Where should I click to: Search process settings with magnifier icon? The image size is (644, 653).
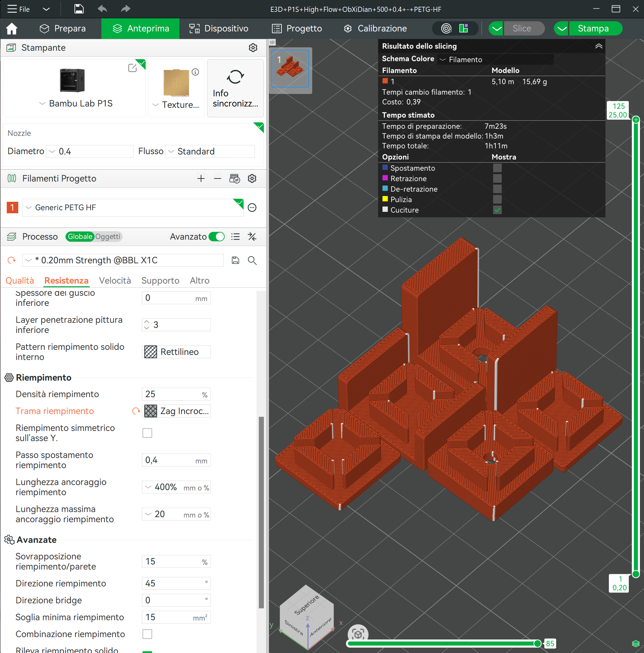(252, 260)
